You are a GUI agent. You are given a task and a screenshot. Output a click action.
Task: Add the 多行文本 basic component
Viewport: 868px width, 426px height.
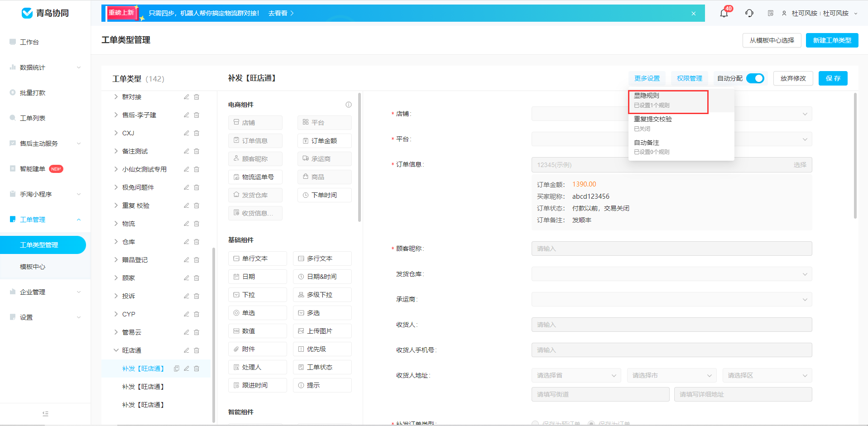coord(322,258)
